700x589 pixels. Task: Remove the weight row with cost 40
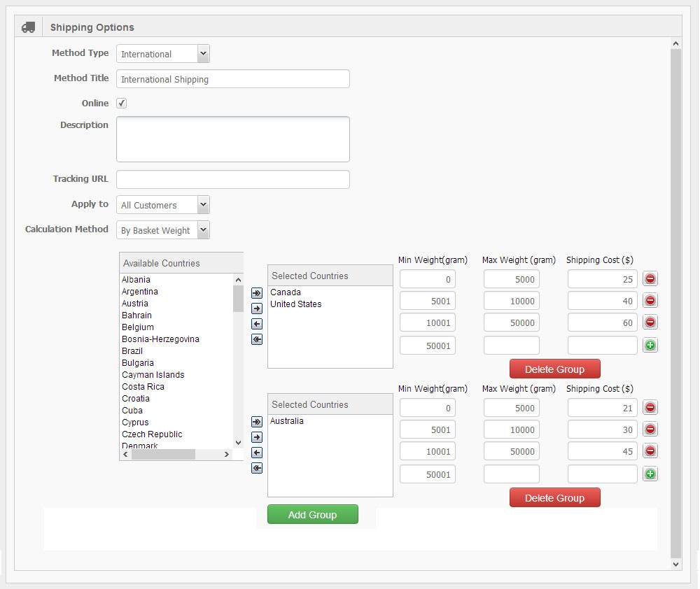[x=650, y=300]
